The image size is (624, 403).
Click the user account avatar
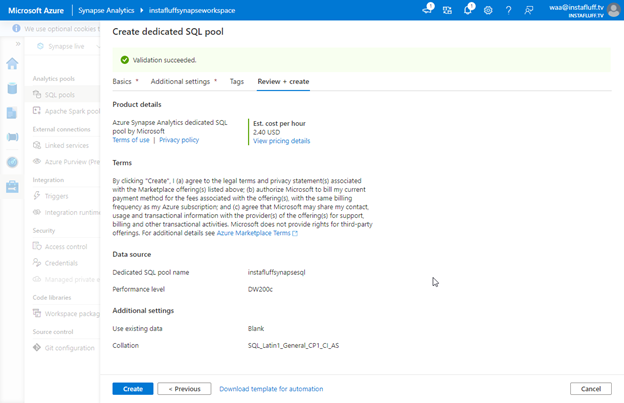(614, 10)
